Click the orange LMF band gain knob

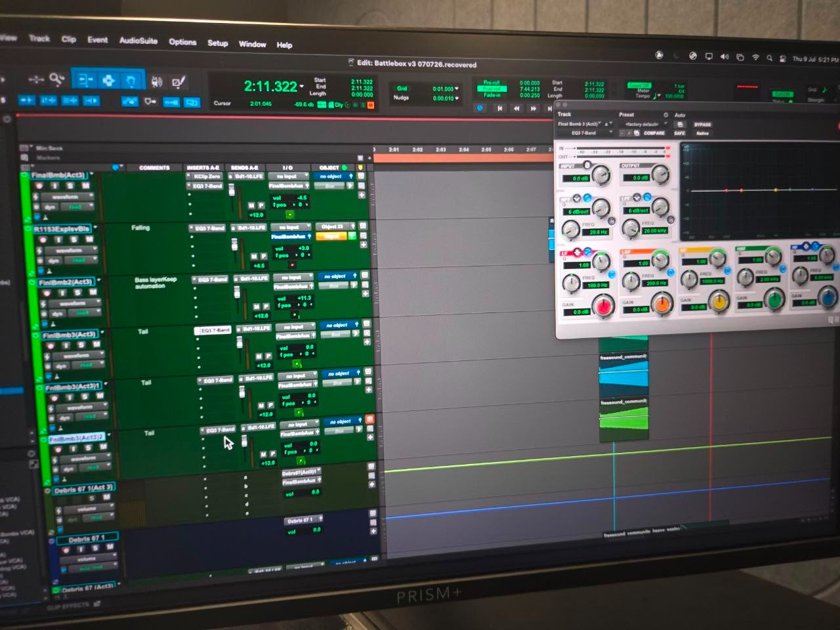point(662,304)
